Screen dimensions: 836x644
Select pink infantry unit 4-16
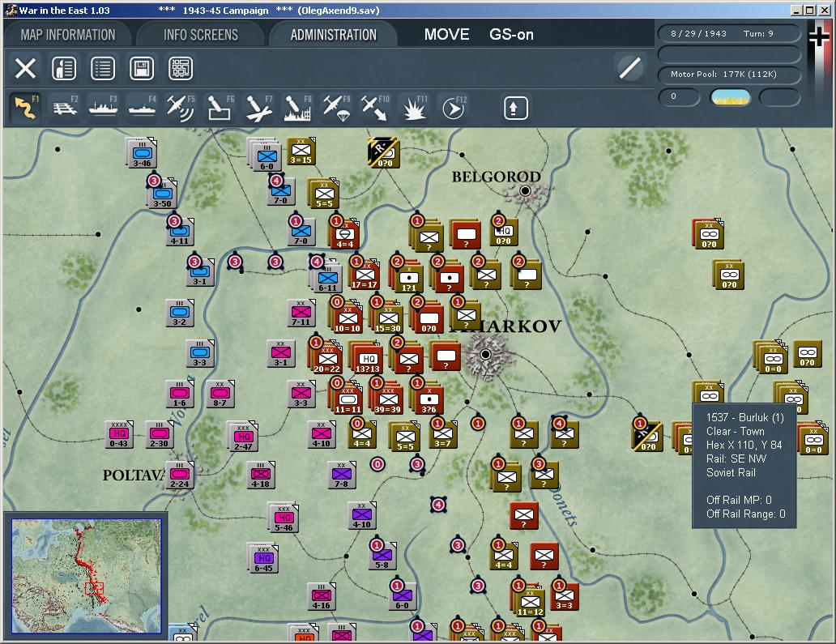322,596
